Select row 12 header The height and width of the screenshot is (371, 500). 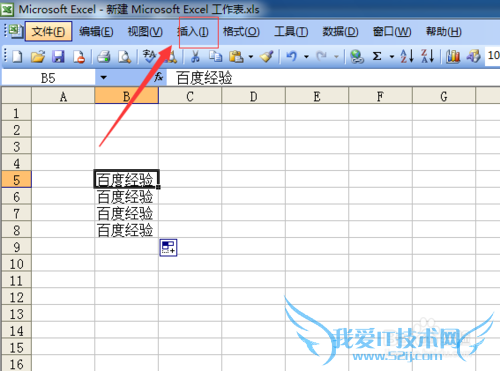pos(16,297)
